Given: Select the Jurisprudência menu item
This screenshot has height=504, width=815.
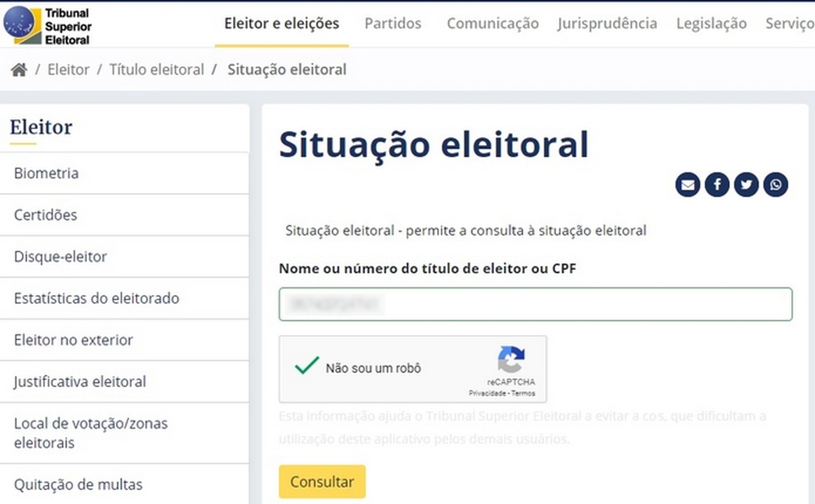Looking at the screenshot, I should [x=607, y=23].
